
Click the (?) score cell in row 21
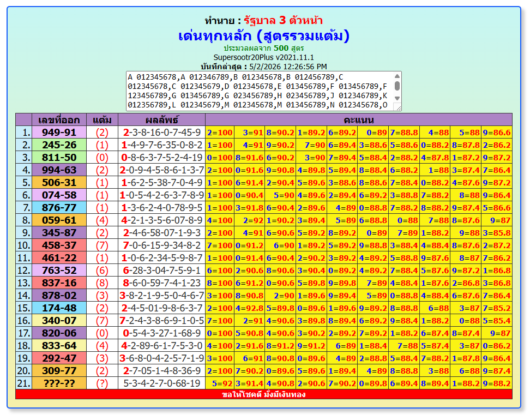(102, 383)
